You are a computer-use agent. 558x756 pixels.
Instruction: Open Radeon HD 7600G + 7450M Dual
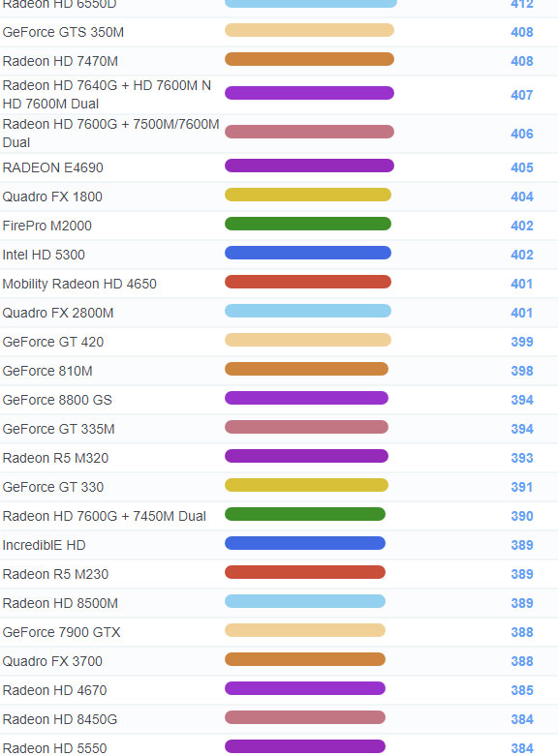105,516
